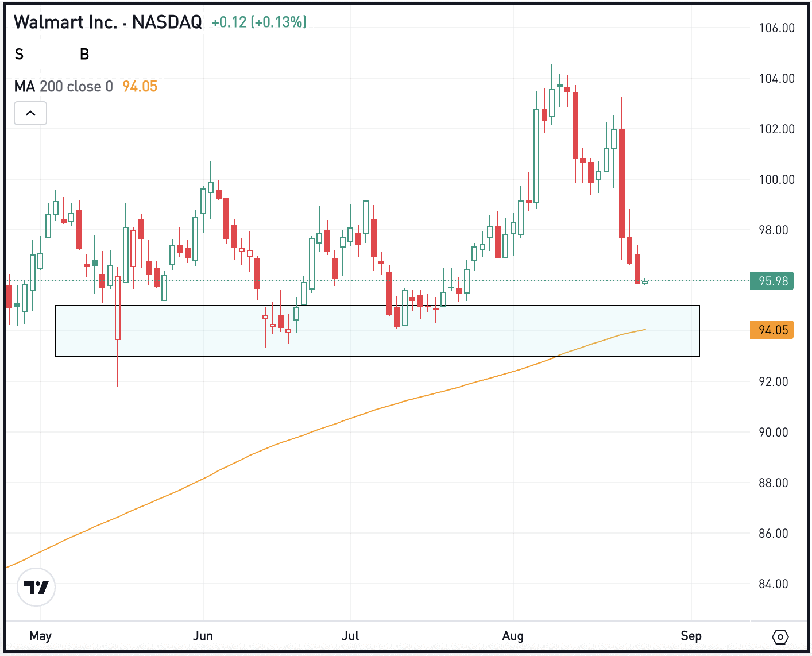
Task: Open the chart settings hexagon icon
Action: pyautogui.click(x=780, y=636)
